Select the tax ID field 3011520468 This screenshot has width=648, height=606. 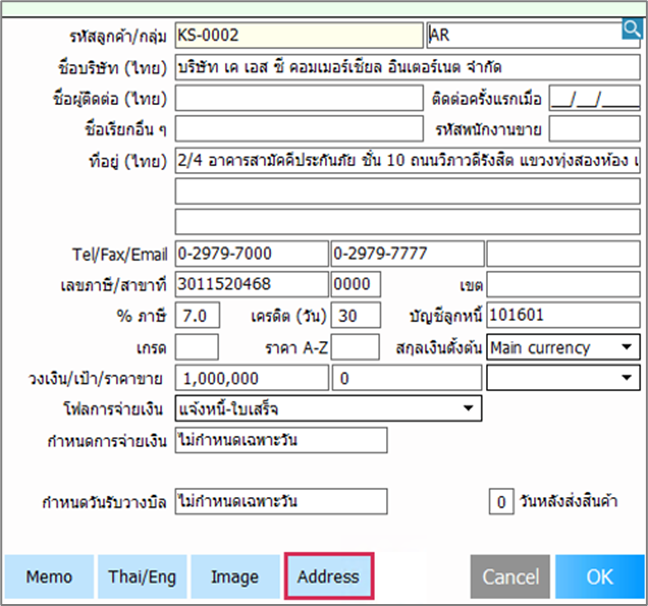[252, 284]
